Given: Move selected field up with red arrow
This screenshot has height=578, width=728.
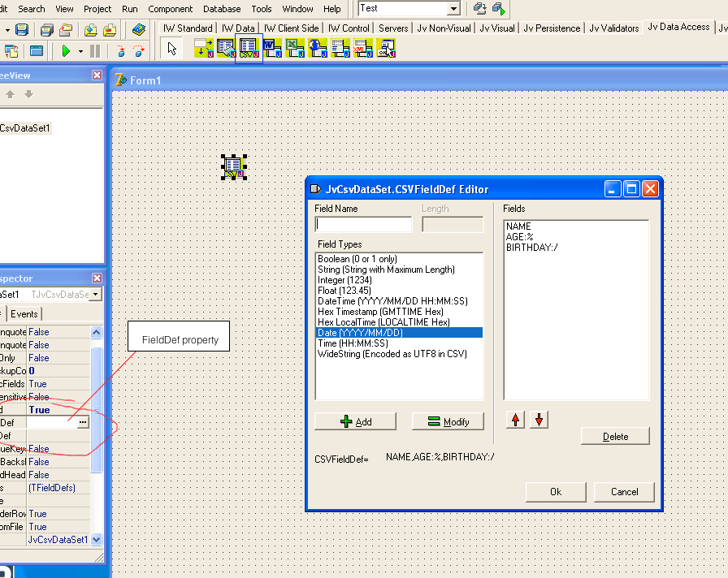Looking at the screenshot, I should click(515, 420).
